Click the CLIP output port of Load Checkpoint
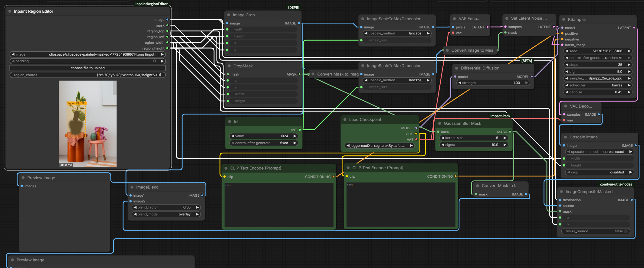644x268 pixels. click(x=416, y=134)
